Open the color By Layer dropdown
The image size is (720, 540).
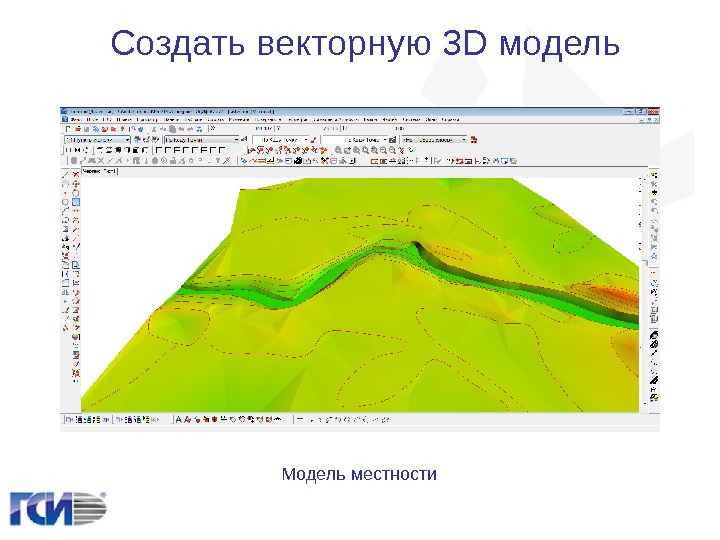click(202, 140)
